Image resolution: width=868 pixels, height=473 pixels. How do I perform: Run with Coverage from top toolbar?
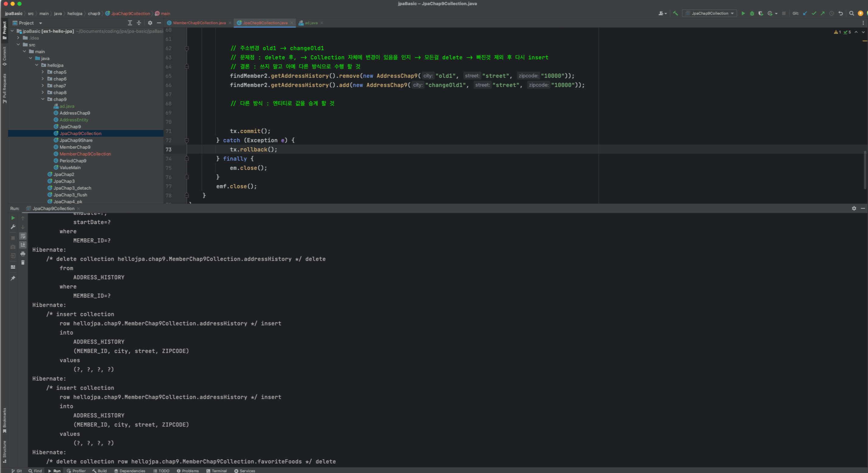point(760,13)
